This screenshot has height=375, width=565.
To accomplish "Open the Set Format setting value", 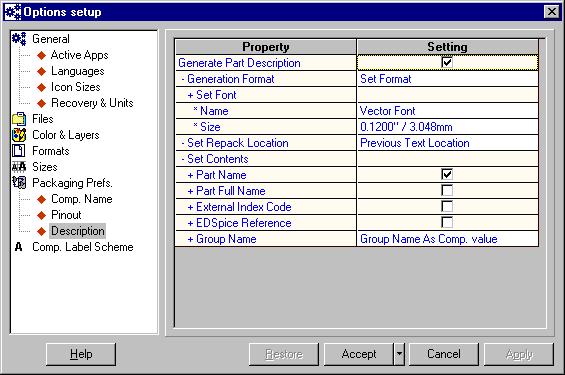I will pos(448,79).
